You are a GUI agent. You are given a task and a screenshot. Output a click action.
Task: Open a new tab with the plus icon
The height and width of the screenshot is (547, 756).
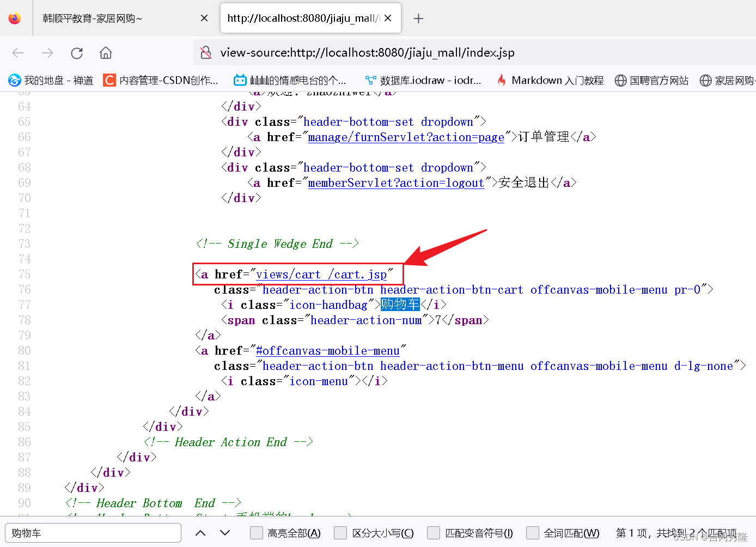[x=418, y=19]
